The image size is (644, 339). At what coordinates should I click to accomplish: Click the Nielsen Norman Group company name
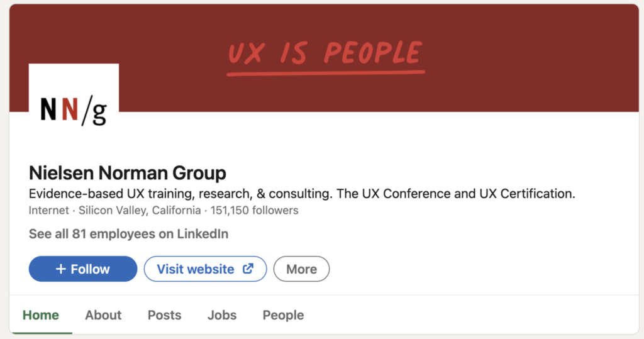click(x=128, y=172)
